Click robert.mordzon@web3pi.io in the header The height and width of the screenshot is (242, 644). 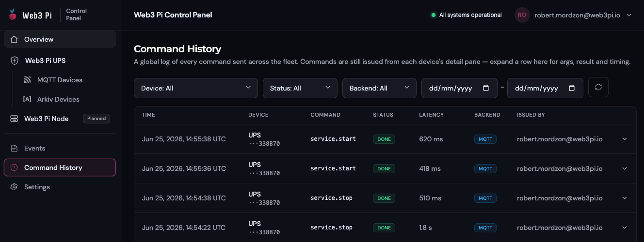click(577, 15)
